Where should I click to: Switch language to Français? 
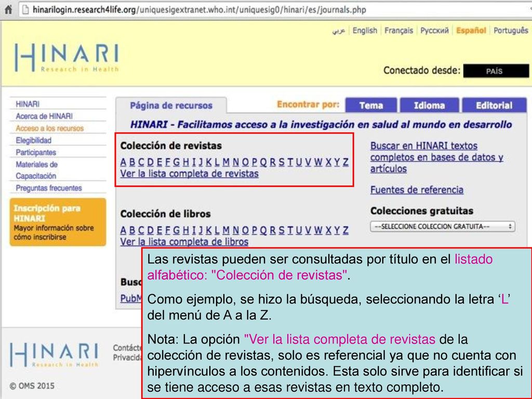(x=398, y=31)
